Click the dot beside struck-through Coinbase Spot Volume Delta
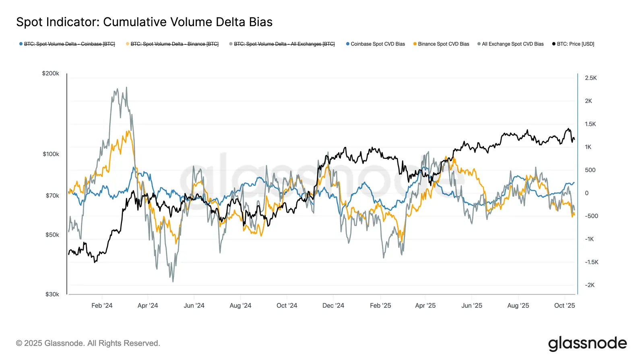The width and height of the screenshot is (644, 362). click(21, 44)
